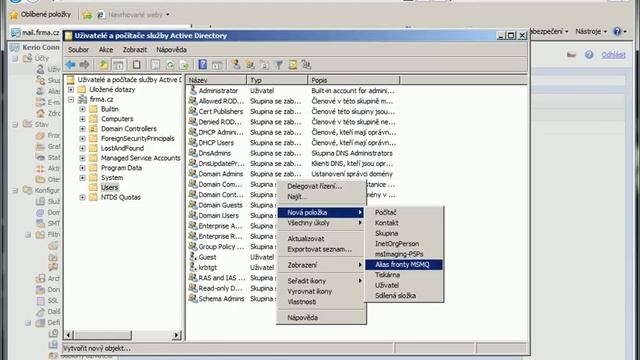Select the Users folder in the tree

pos(109,187)
